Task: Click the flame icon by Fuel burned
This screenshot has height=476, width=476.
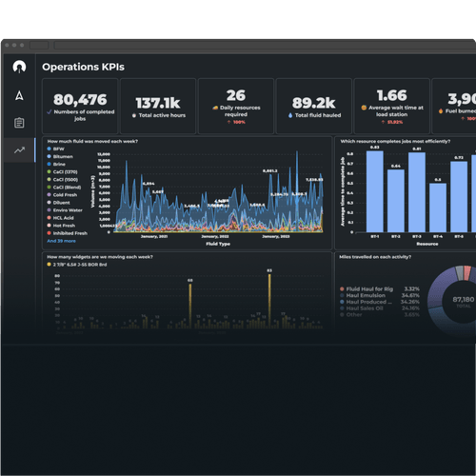Action: pyautogui.click(x=441, y=111)
